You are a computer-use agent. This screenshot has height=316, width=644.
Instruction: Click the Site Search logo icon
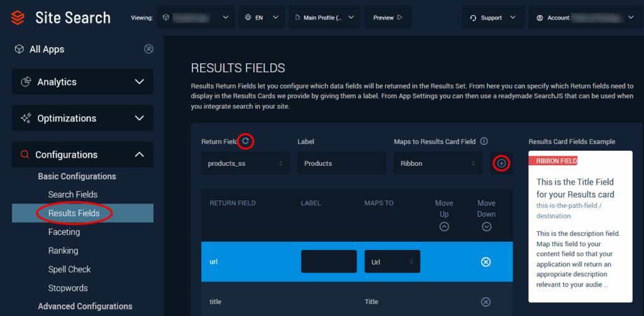point(18,18)
